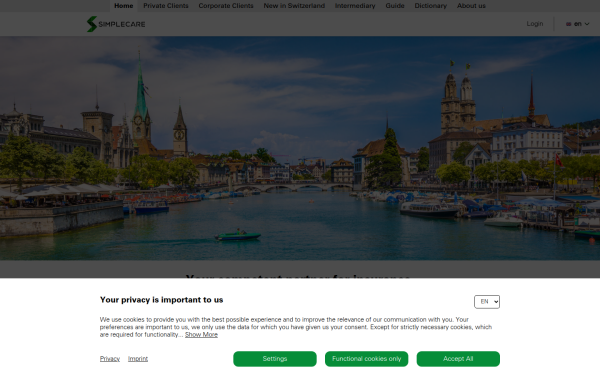Select the Intermediary menu item
This screenshot has width=600, height=375.
point(355,6)
